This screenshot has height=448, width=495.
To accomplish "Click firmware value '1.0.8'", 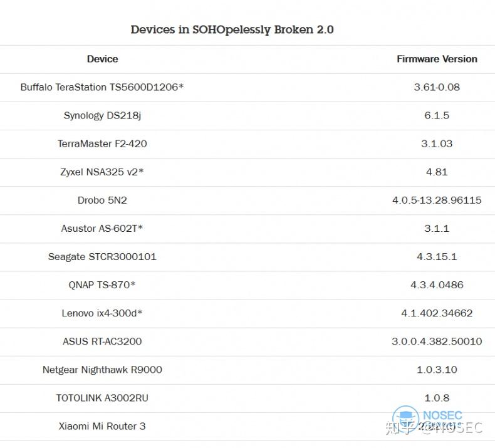I will pos(437,398).
